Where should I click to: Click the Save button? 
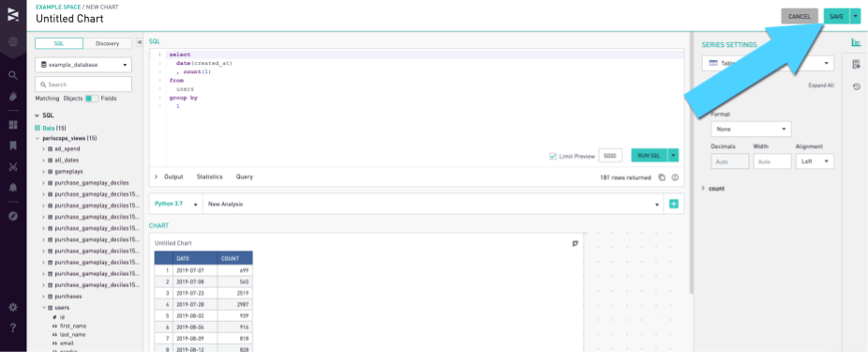pos(836,17)
